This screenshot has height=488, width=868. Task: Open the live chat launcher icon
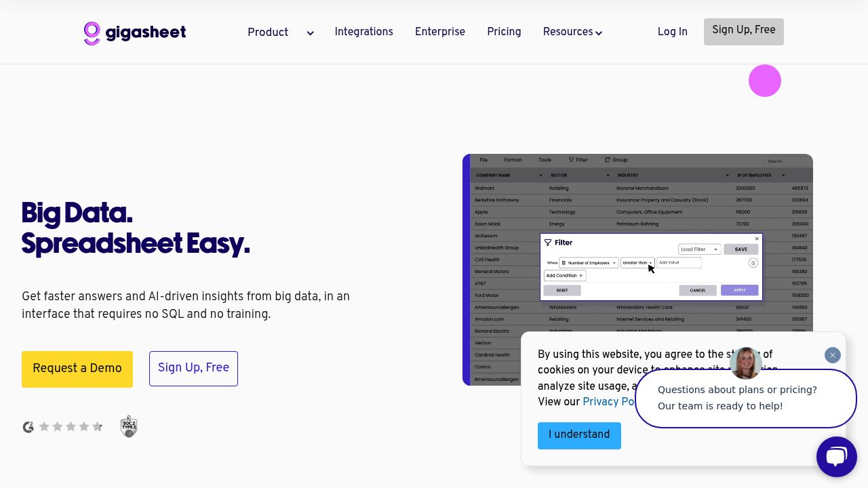click(x=837, y=457)
